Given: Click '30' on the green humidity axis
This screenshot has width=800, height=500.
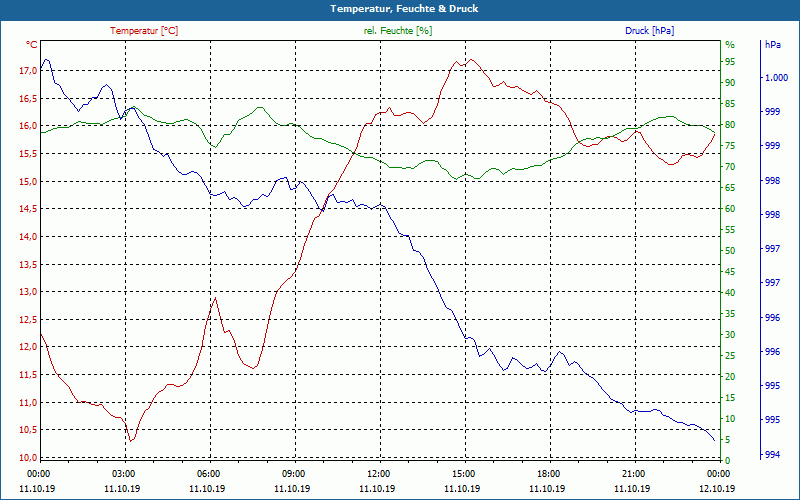Looking at the screenshot, I should pos(730,335).
